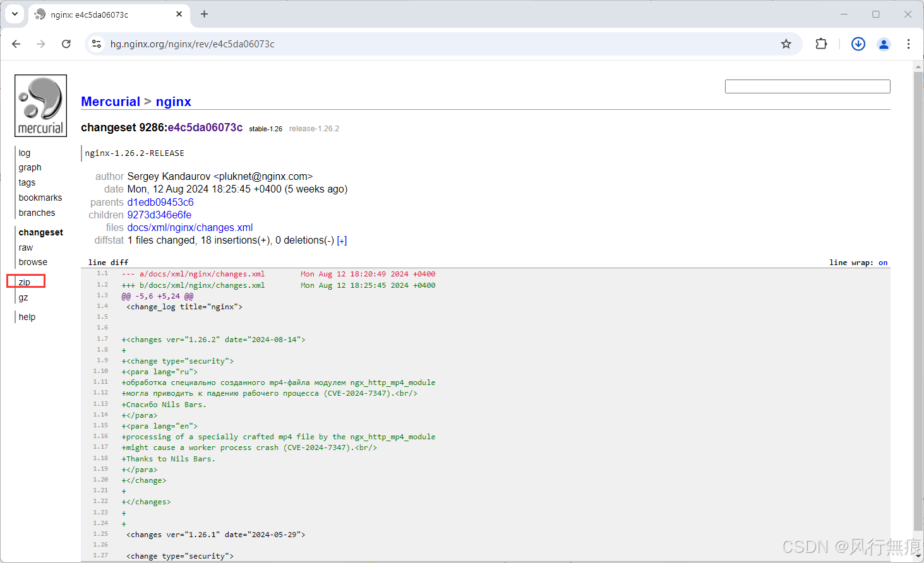Screen dimensions: 924x563
Task: Open the log sidebar link
Action: coord(25,153)
